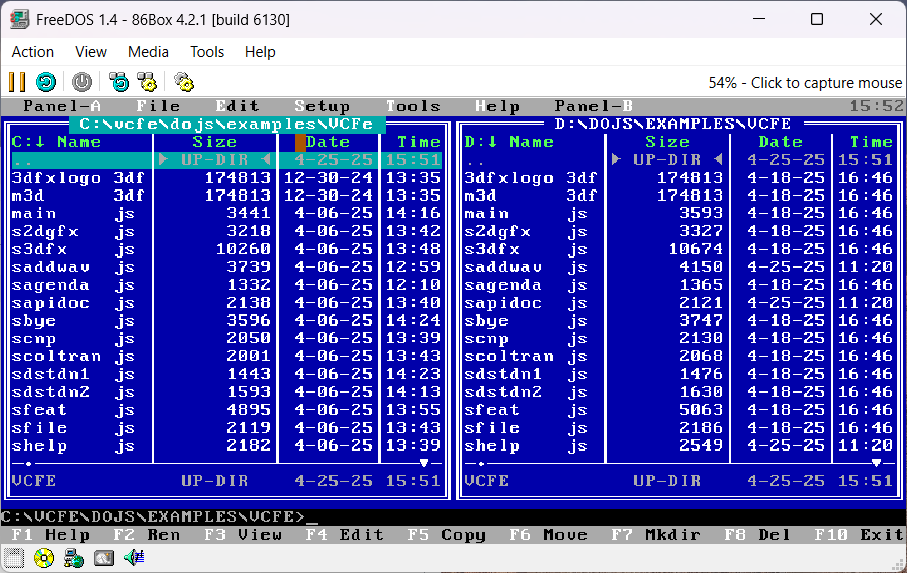Click the F5 Copy function key
Viewport: 907px width, 573px height.
pyautogui.click(x=447, y=535)
